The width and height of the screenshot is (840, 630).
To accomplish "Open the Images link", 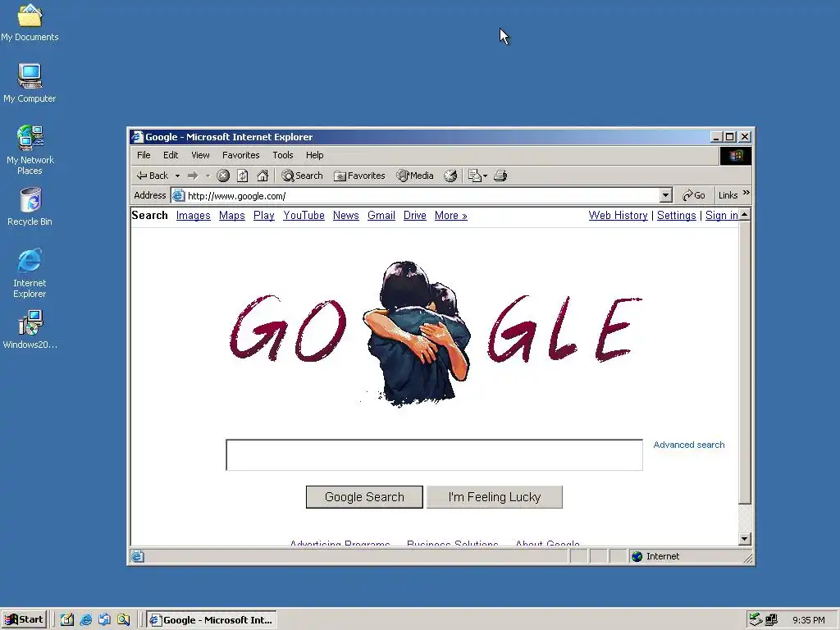I will [x=194, y=216].
